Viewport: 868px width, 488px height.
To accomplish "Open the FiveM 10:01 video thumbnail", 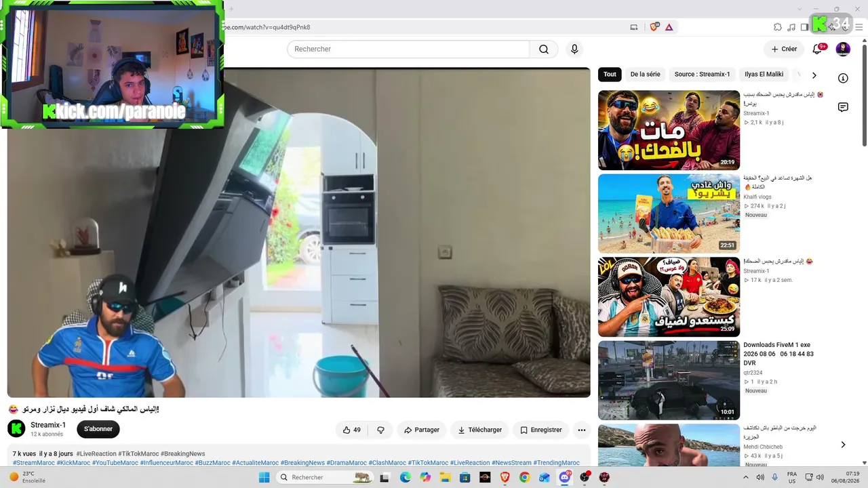I will pyautogui.click(x=669, y=380).
